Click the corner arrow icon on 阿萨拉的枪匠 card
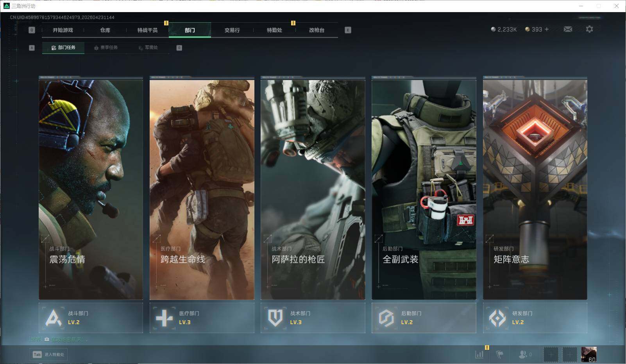The image size is (626, 364). pyautogui.click(x=268, y=238)
